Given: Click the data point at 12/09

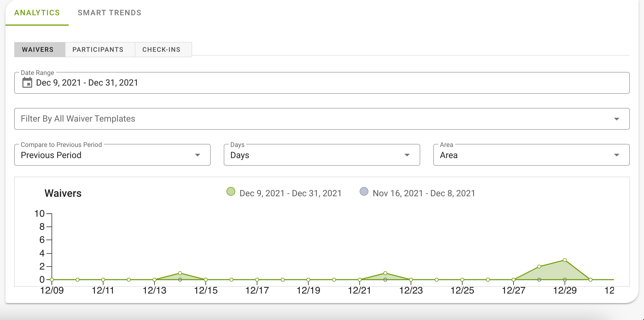Looking at the screenshot, I should click(x=52, y=280).
